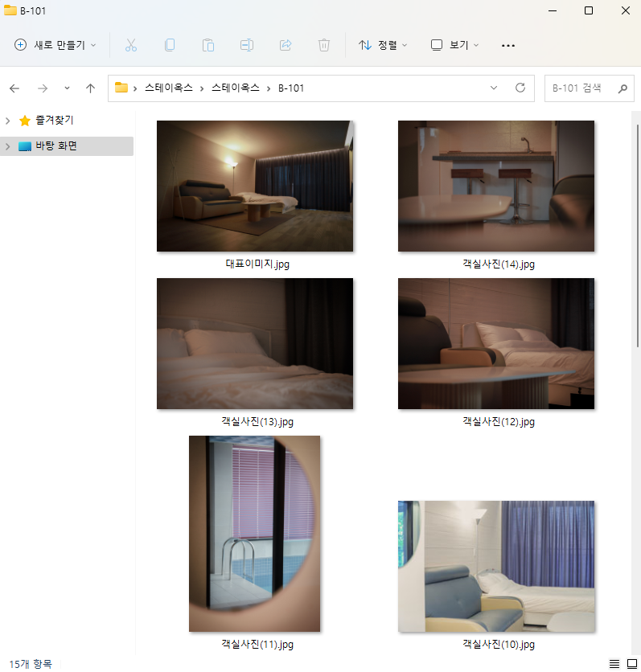Go up one folder level arrow
The width and height of the screenshot is (641, 672).
(90, 88)
